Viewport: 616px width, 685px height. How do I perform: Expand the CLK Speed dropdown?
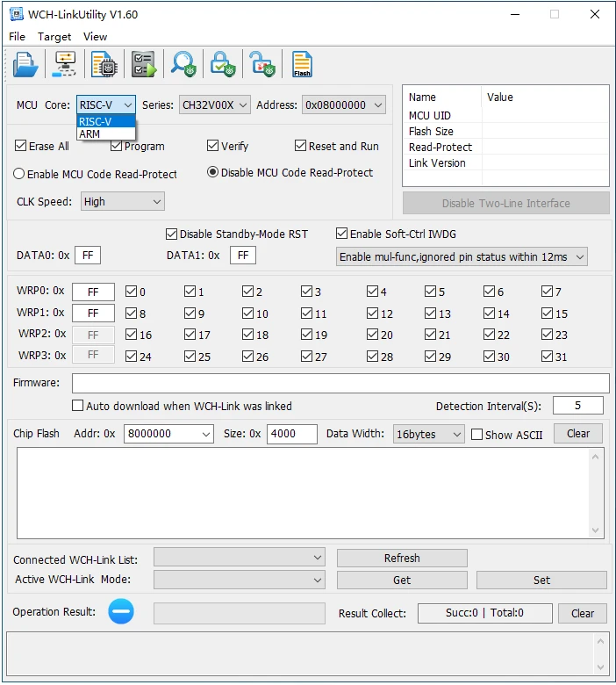(x=122, y=201)
